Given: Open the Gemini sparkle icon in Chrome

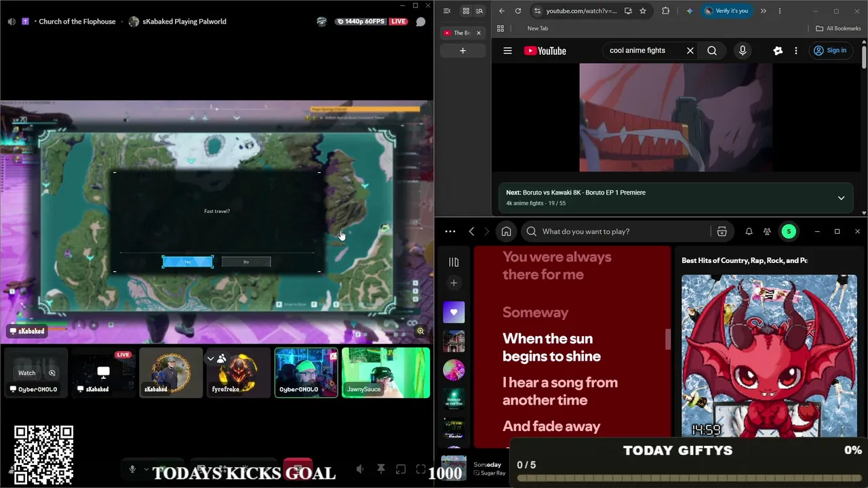Looking at the screenshot, I should click(690, 11).
